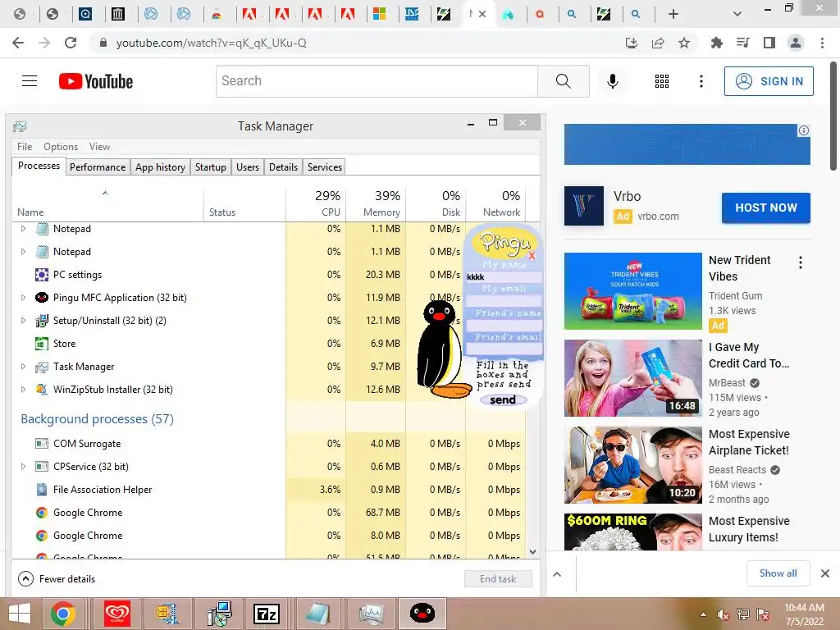Expand the WinZipStub Installer process

[23, 390]
